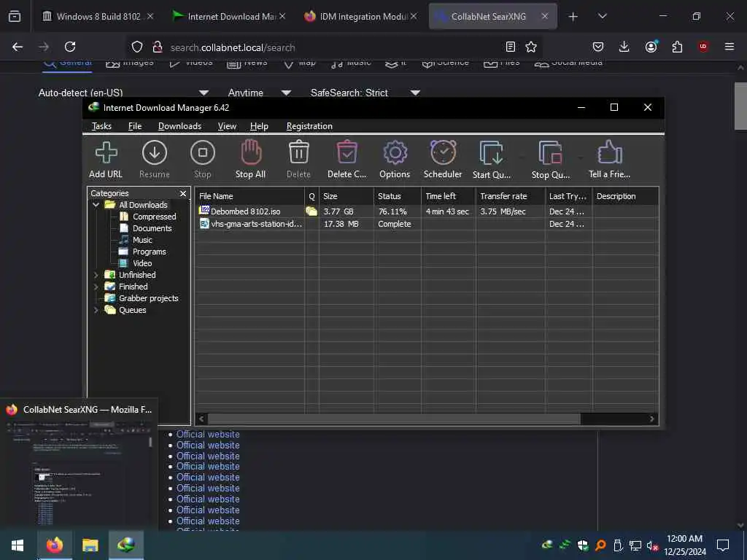Open the uBlock Origin extension icon
747x560 pixels.
(703, 47)
